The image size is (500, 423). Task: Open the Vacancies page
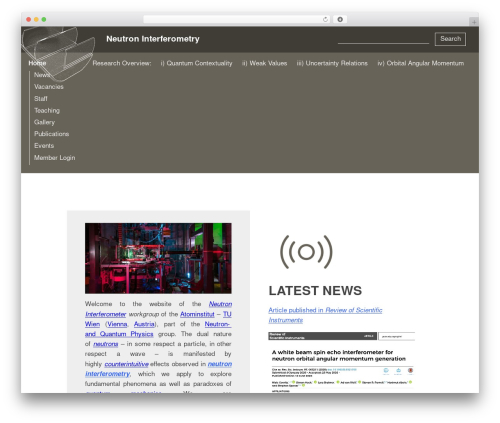coord(49,87)
